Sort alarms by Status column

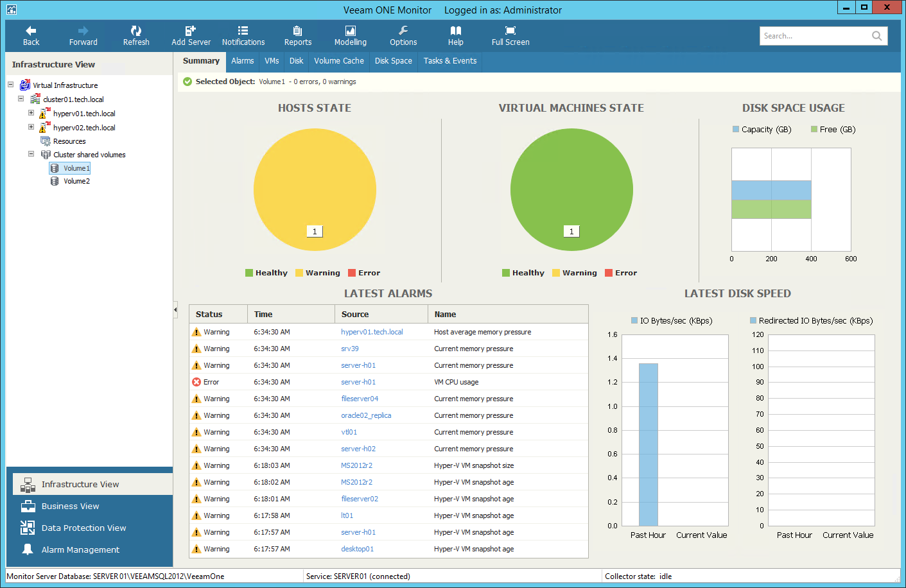pyautogui.click(x=218, y=314)
